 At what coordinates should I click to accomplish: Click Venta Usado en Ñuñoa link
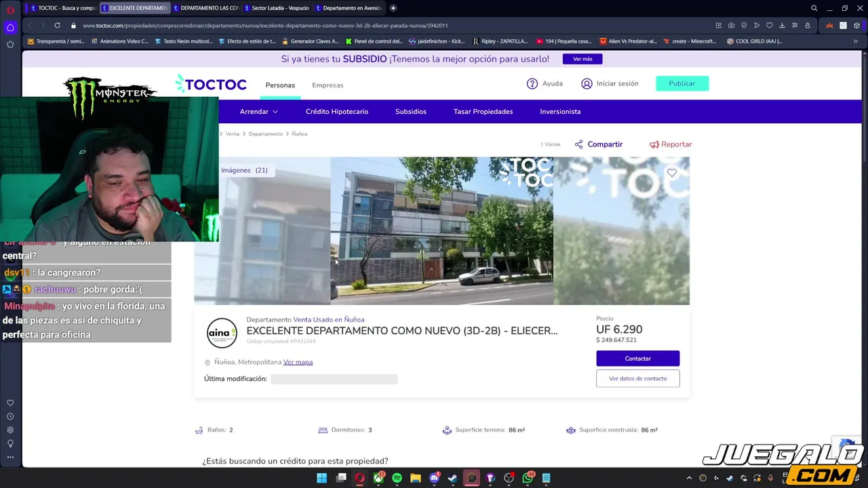(329, 319)
